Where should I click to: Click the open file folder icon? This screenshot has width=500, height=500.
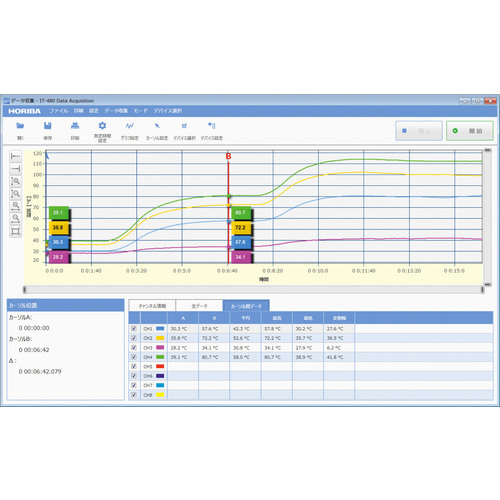point(20,126)
